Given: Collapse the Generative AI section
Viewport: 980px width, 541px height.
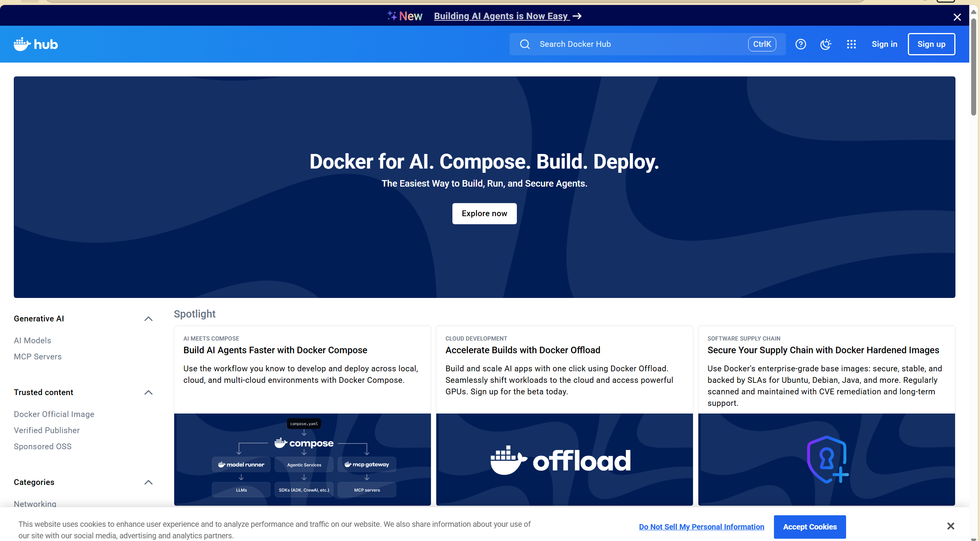Looking at the screenshot, I should point(148,319).
